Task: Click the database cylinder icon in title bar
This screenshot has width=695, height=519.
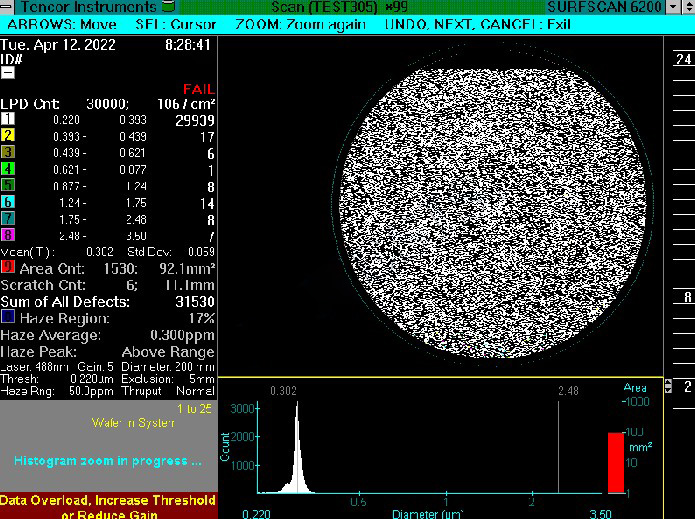Action: [167, 6]
